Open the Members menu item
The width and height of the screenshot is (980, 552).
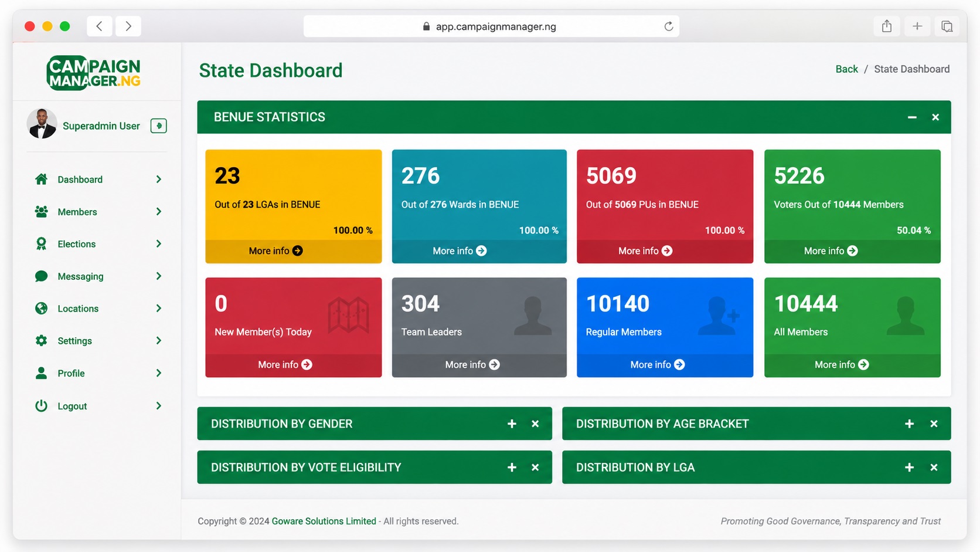click(97, 211)
